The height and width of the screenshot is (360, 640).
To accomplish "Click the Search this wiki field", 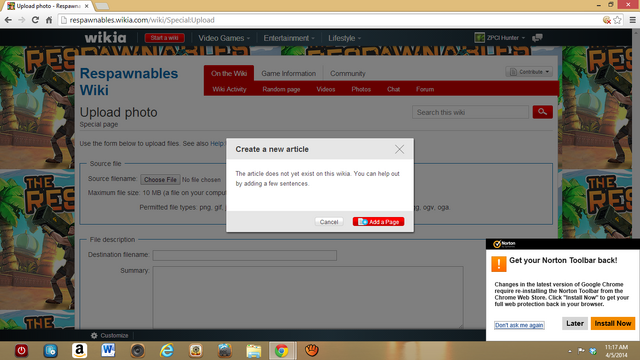I will click(x=470, y=112).
